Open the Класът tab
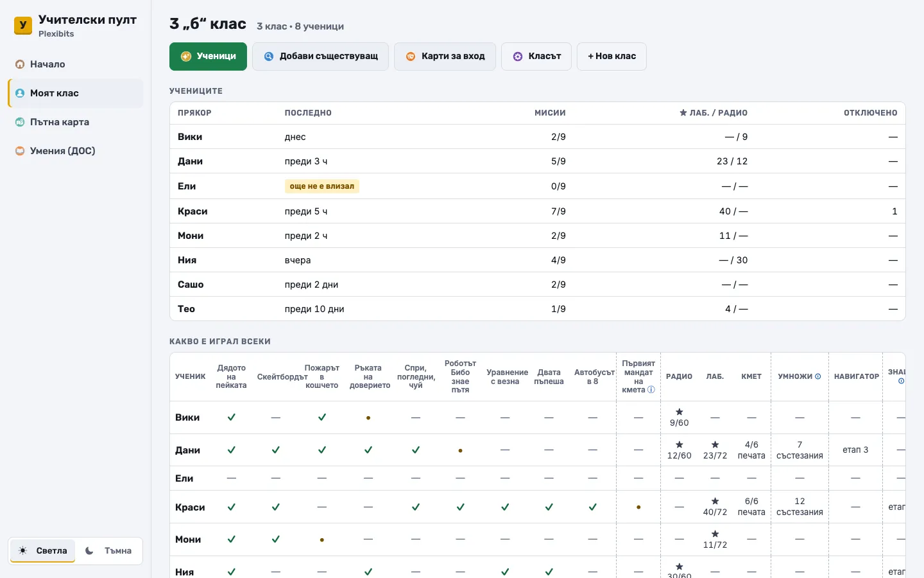The height and width of the screenshot is (578, 924). click(x=536, y=57)
